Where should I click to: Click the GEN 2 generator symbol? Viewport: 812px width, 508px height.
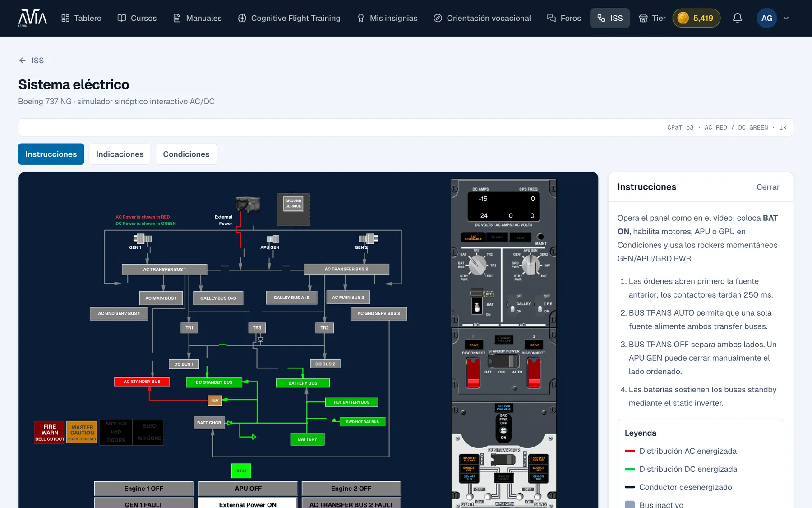click(x=368, y=238)
